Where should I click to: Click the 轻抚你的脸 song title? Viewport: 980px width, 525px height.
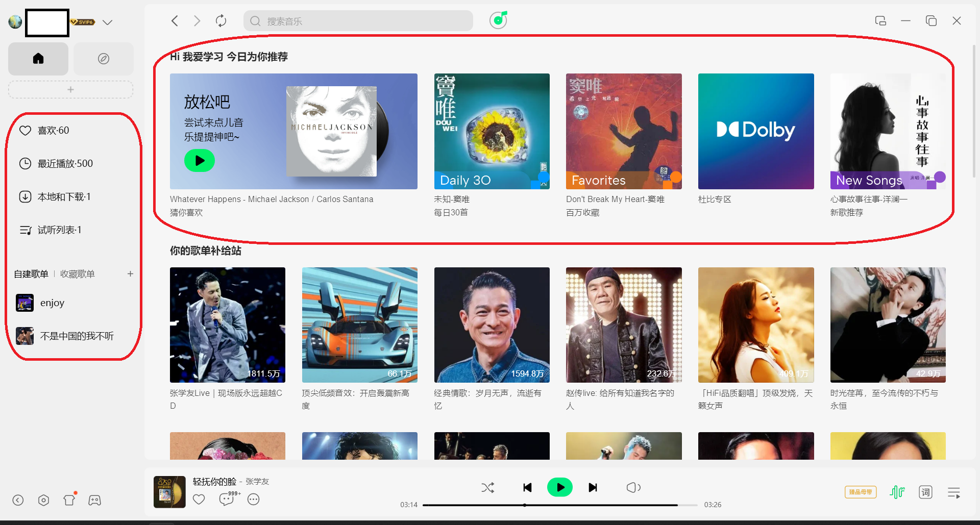point(215,482)
